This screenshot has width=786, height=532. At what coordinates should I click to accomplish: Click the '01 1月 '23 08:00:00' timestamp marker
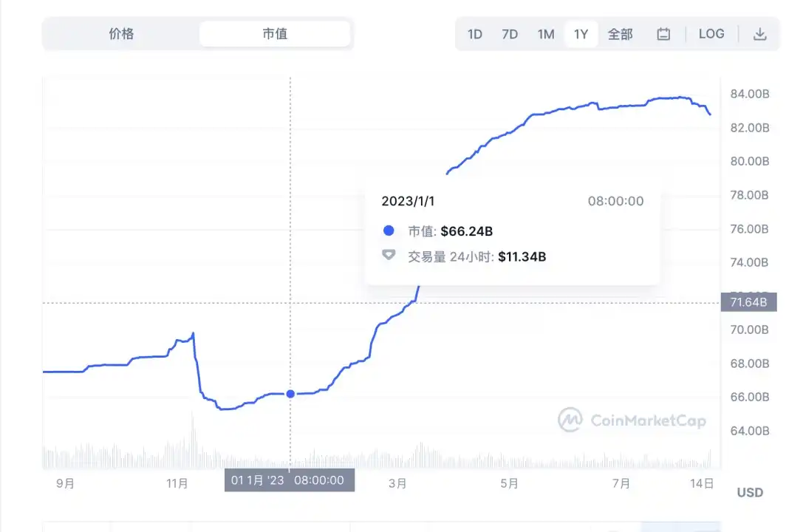click(x=289, y=480)
